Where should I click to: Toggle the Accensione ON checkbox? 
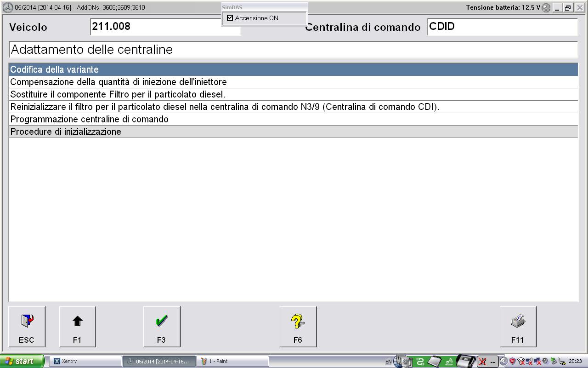click(230, 18)
